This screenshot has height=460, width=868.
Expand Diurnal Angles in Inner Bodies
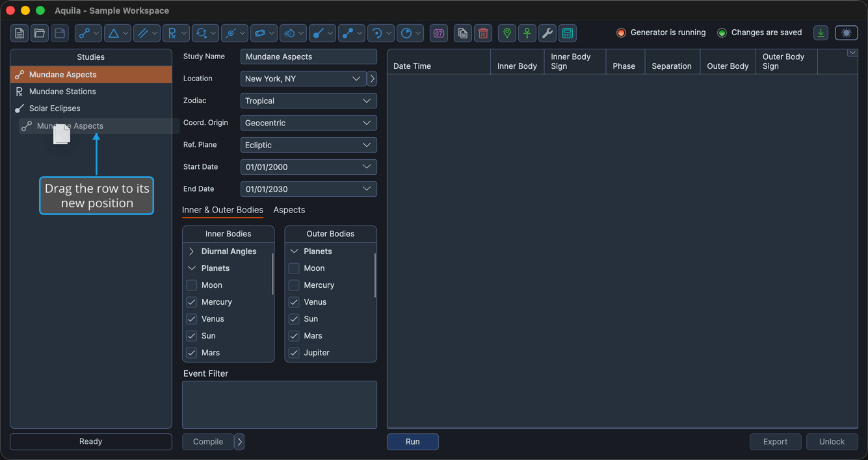coord(192,251)
